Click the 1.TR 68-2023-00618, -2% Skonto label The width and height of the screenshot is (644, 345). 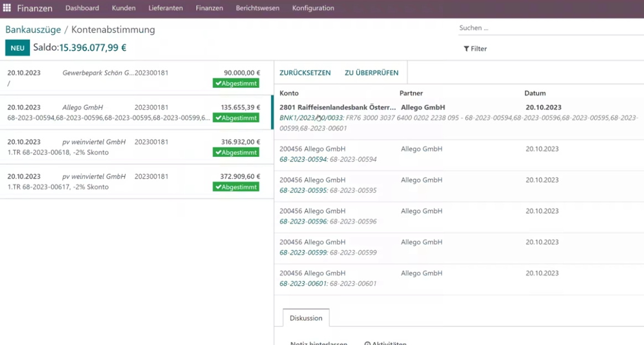click(x=58, y=152)
